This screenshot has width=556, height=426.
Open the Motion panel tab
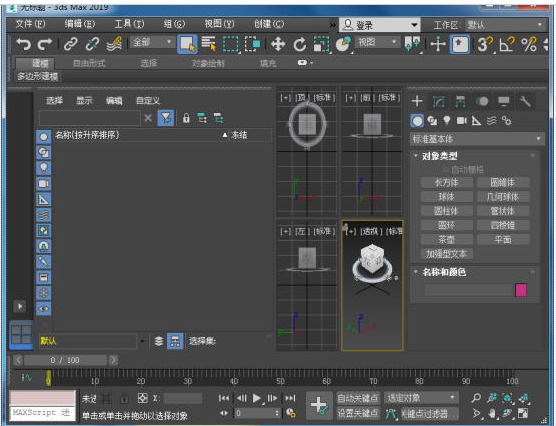[482, 101]
